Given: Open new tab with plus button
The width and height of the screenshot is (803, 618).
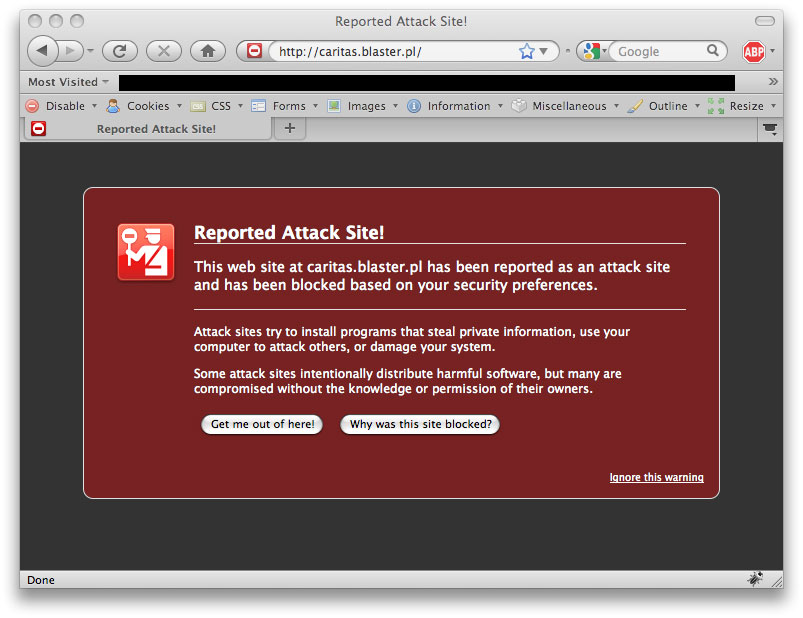Looking at the screenshot, I should tap(289, 128).
